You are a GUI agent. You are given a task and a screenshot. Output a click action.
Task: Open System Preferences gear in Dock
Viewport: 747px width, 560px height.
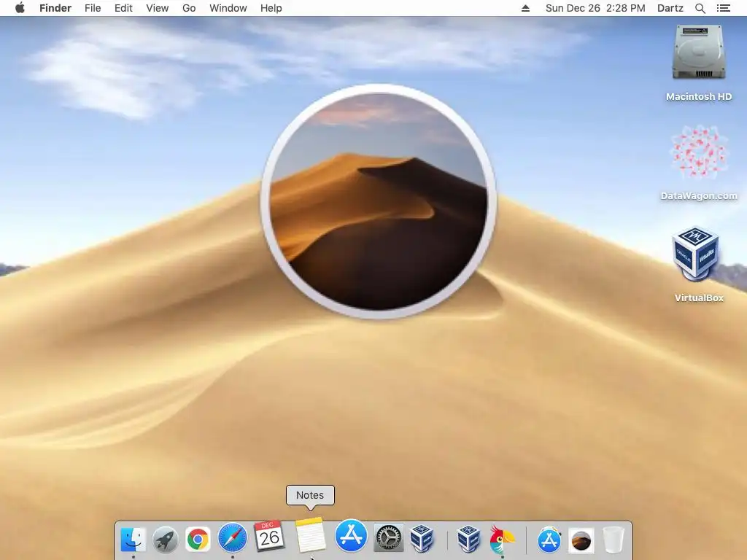click(x=388, y=538)
